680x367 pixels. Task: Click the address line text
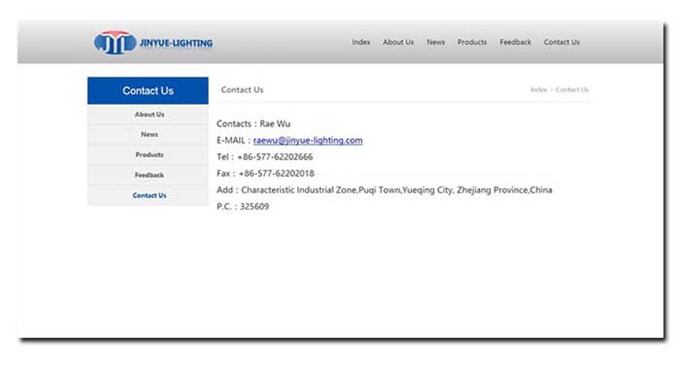click(x=384, y=190)
